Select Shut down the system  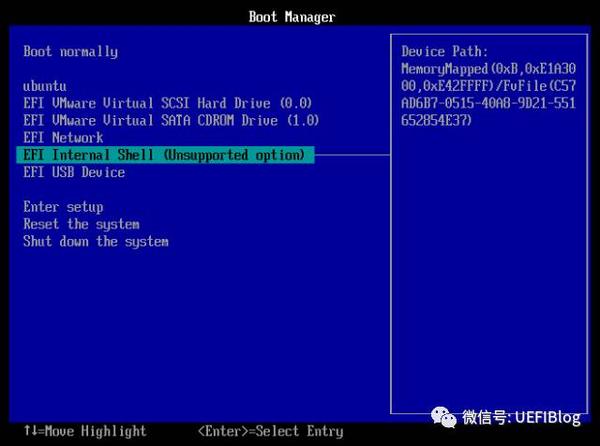pyautogui.click(x=96, y=241)
